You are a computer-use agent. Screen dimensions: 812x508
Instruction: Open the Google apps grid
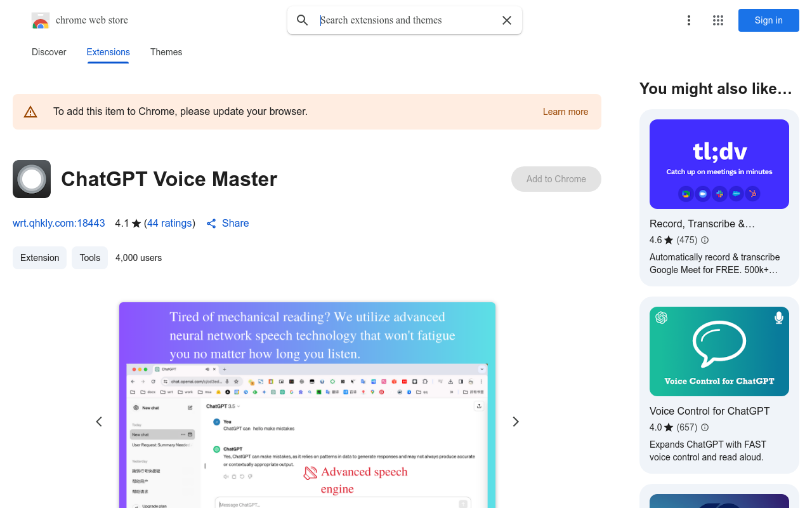[718, 20]
